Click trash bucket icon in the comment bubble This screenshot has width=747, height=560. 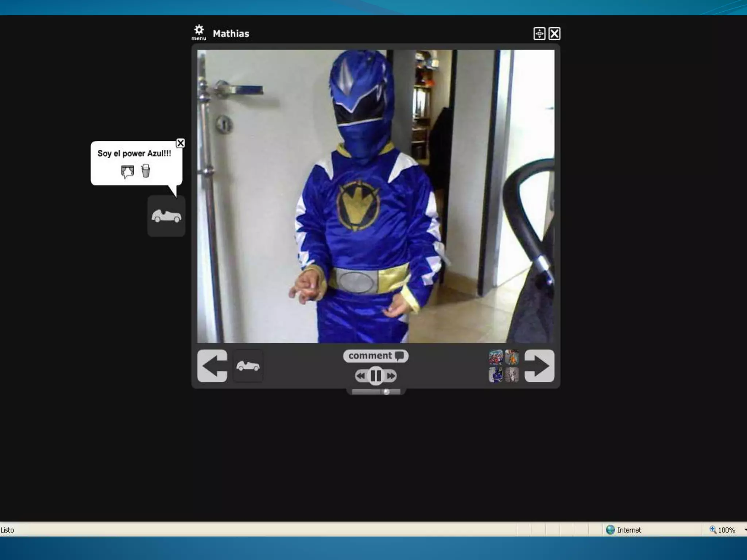pos(146,171)
